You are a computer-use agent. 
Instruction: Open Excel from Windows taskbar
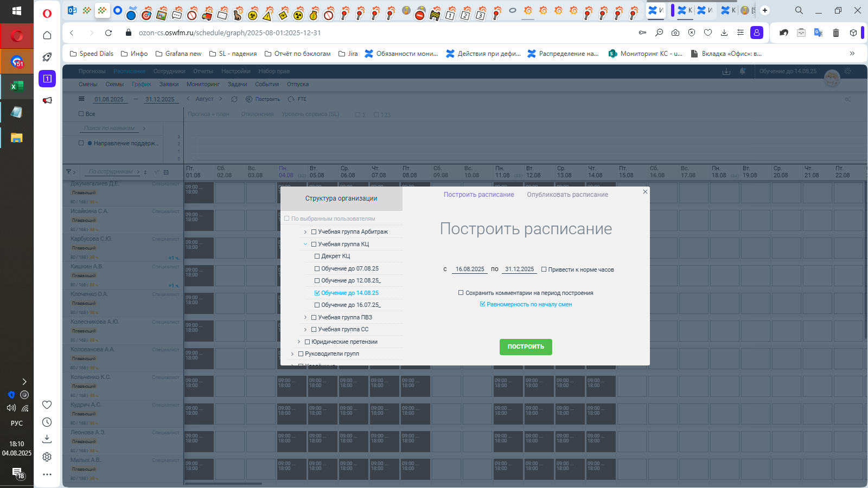click(17, 86)
